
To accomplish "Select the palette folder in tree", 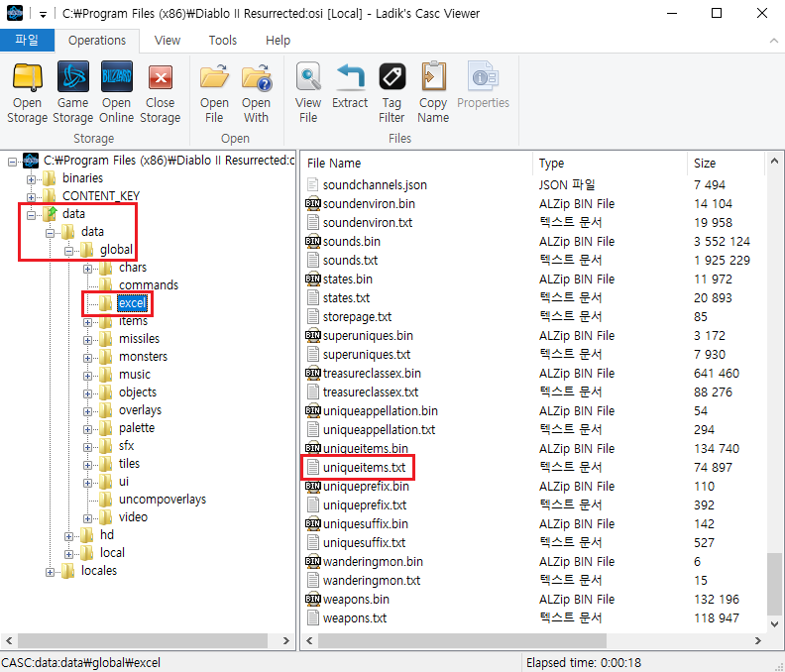I will coord(137,427).
